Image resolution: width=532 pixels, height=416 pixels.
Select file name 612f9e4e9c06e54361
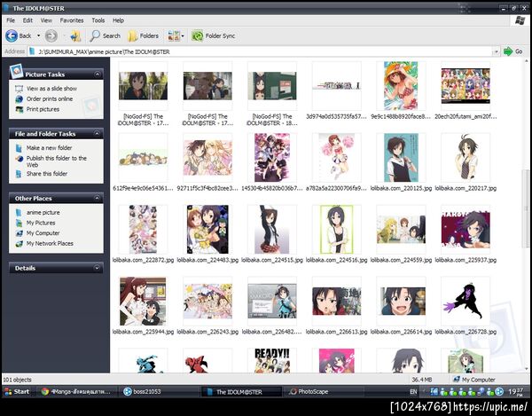pyautogui.click(x=143, y=188)
